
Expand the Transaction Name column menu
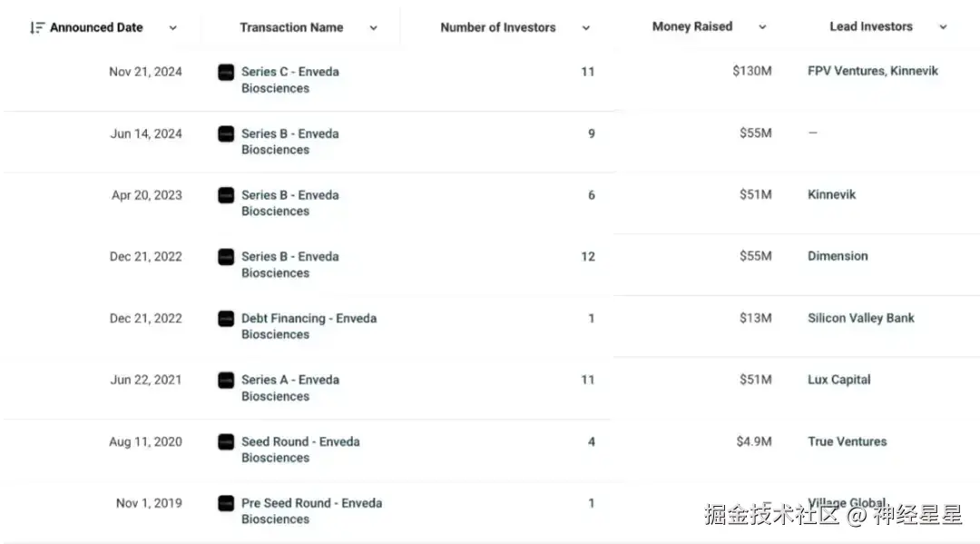click(x=373, y=28)
